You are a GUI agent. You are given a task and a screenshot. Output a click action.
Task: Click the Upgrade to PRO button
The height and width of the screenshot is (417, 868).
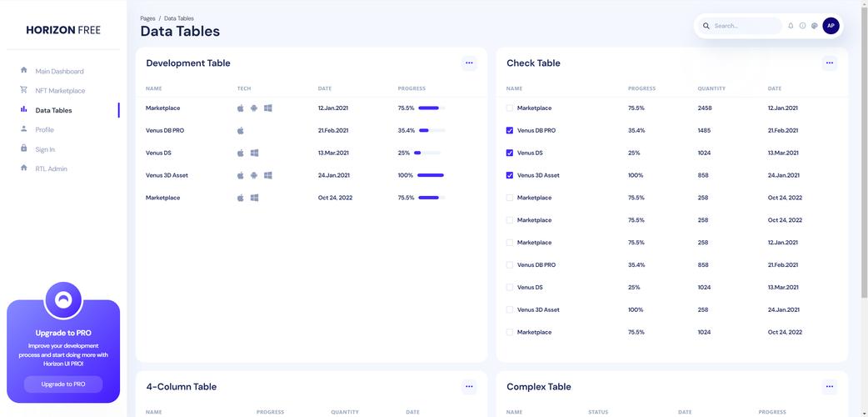pos(63,384)
